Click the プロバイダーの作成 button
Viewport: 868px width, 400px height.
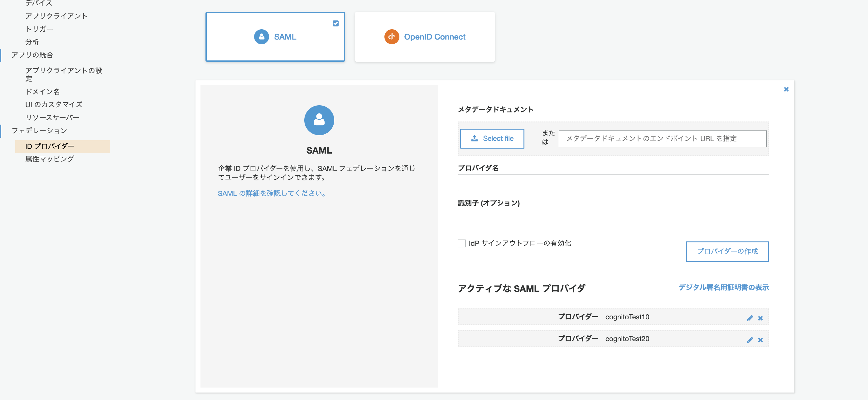(x=727, y=251)
